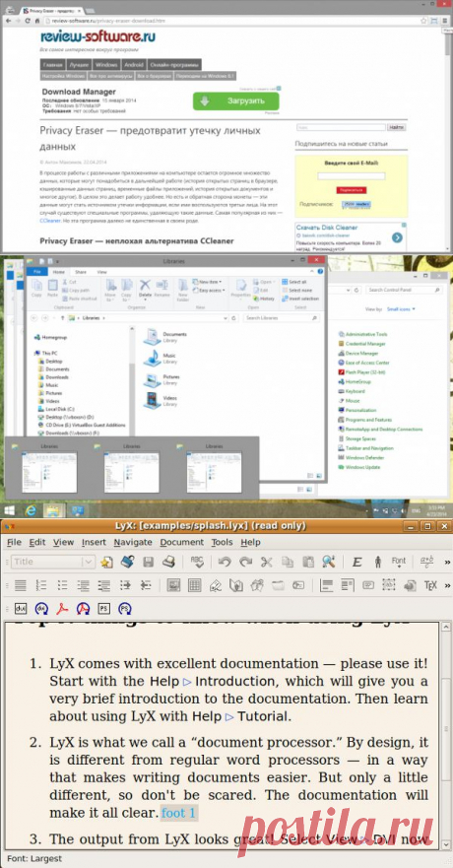Open the Easy access dropdown in Explorer

(210, 290)
